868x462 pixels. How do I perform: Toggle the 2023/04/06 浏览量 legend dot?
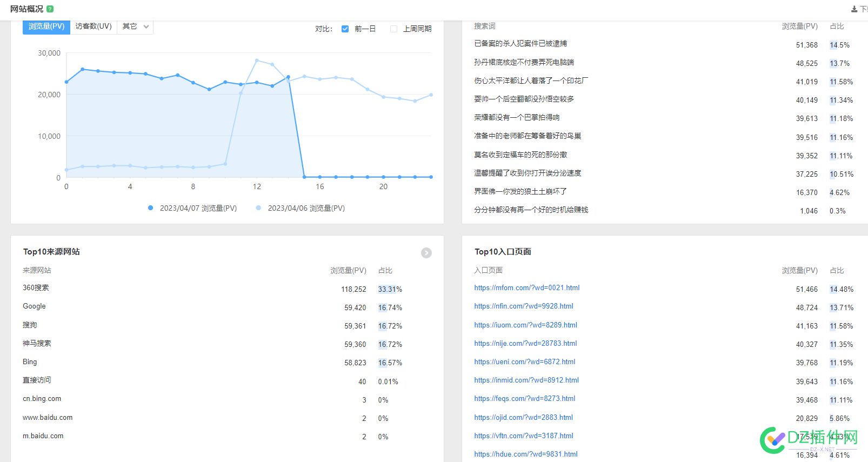pos(258,208)
